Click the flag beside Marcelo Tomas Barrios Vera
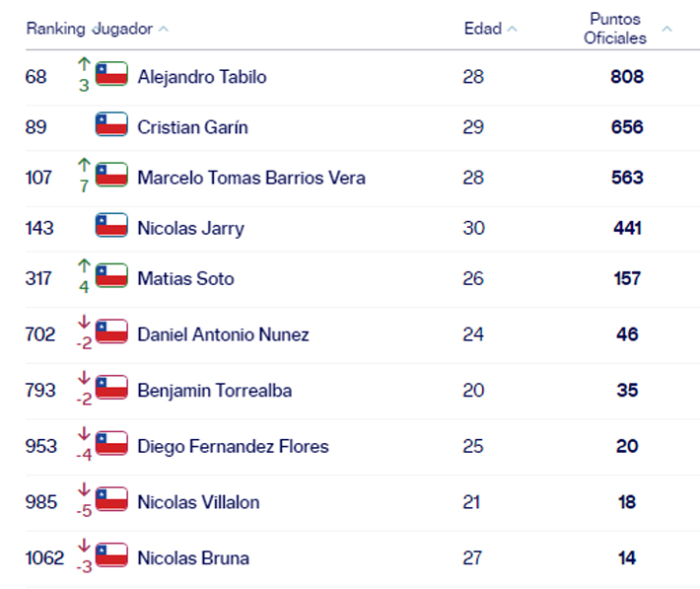 (111, 176)
